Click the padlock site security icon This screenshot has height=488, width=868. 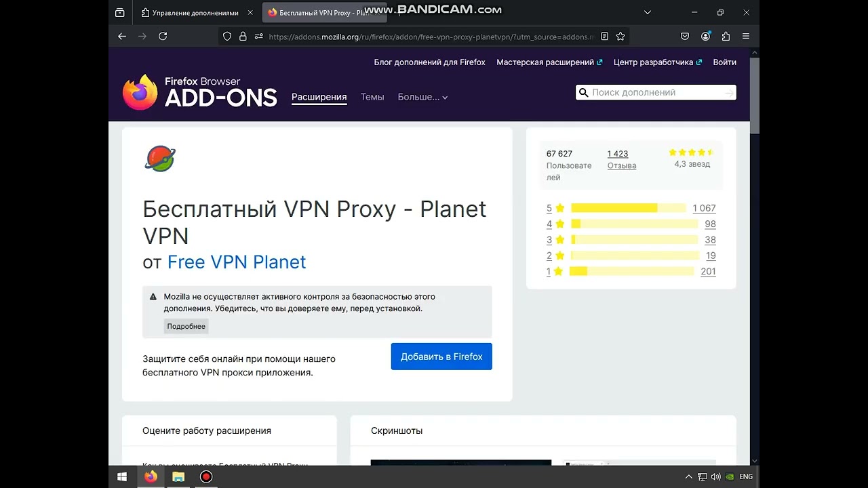(243, 37)
